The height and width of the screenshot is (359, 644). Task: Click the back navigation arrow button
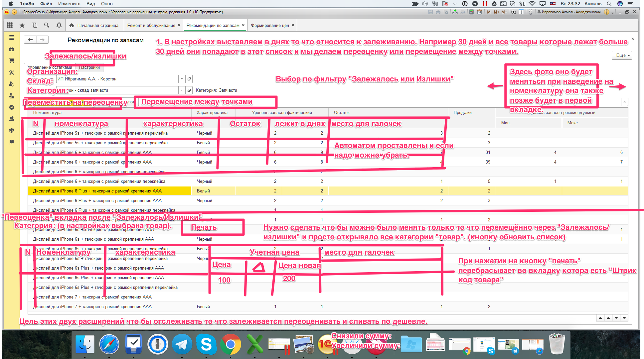pyautogui.click(x=30, y=40)
